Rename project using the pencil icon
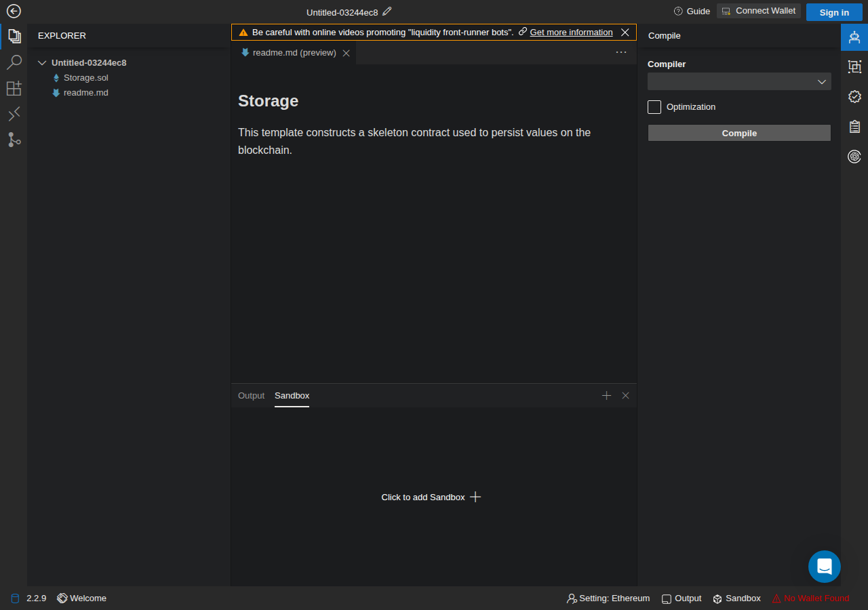868x610 pixels. (x=387, y=12)
